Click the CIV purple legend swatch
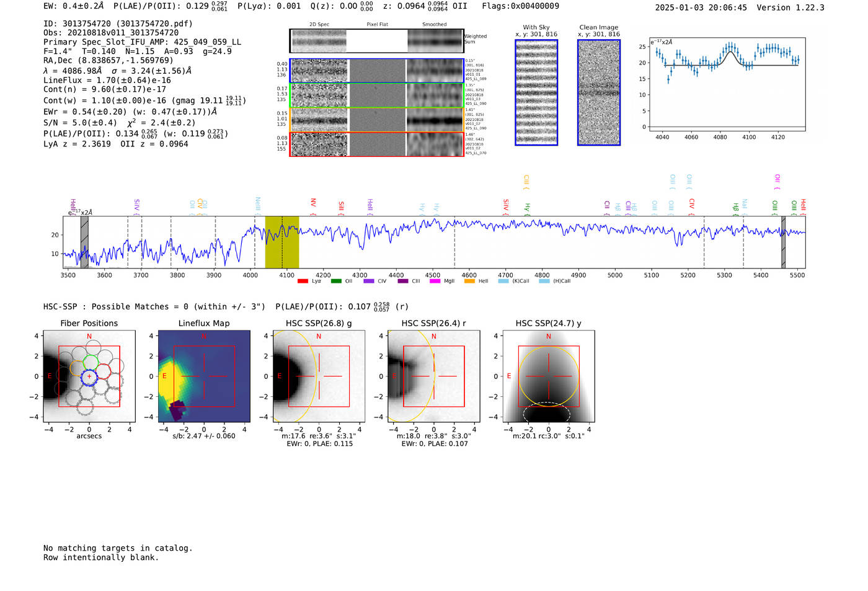The height and width of the screenshot is (591, 868). (369, 282)
